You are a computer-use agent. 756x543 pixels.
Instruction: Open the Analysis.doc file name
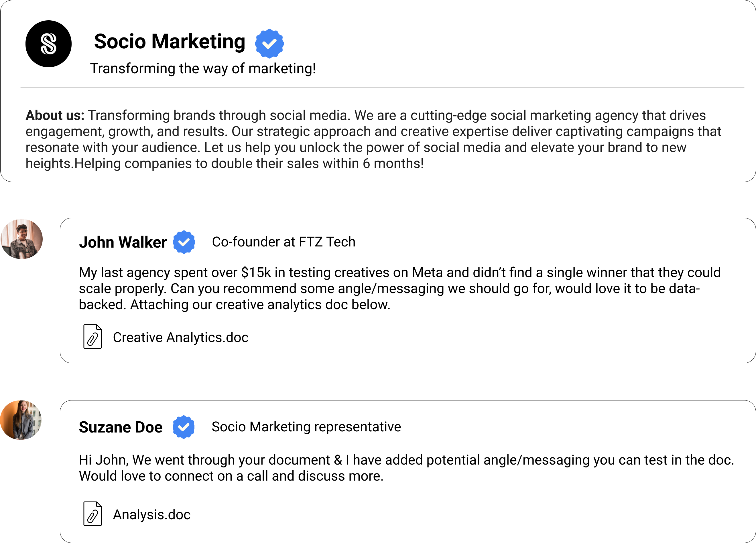pyautogui.click(x=152, y=515)
